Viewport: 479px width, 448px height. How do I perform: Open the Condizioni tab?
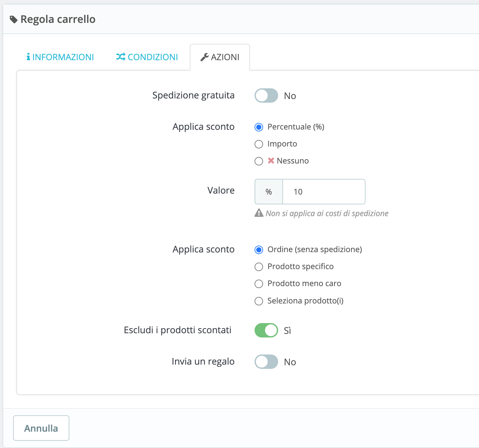coord(147,57)
